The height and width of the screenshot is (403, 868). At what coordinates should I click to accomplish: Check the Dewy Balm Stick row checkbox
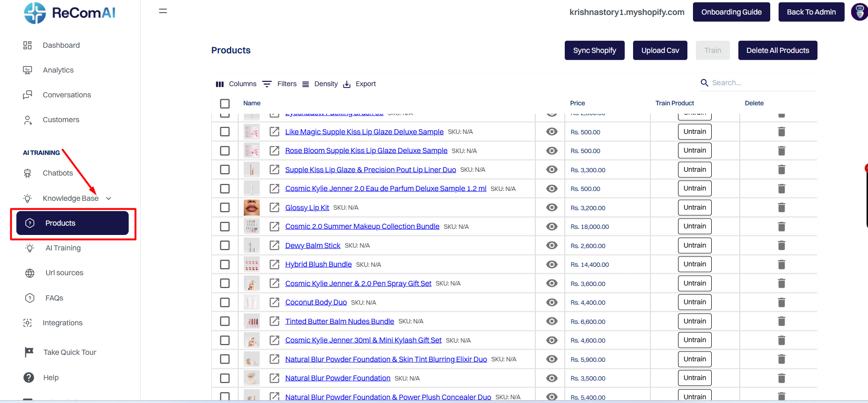coord(225,245)
